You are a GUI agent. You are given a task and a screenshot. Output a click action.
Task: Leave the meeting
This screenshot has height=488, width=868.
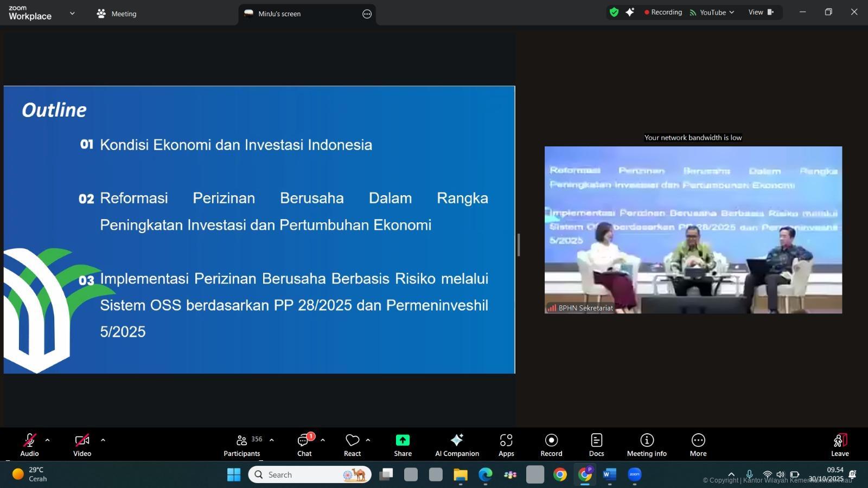click(839, 445)
